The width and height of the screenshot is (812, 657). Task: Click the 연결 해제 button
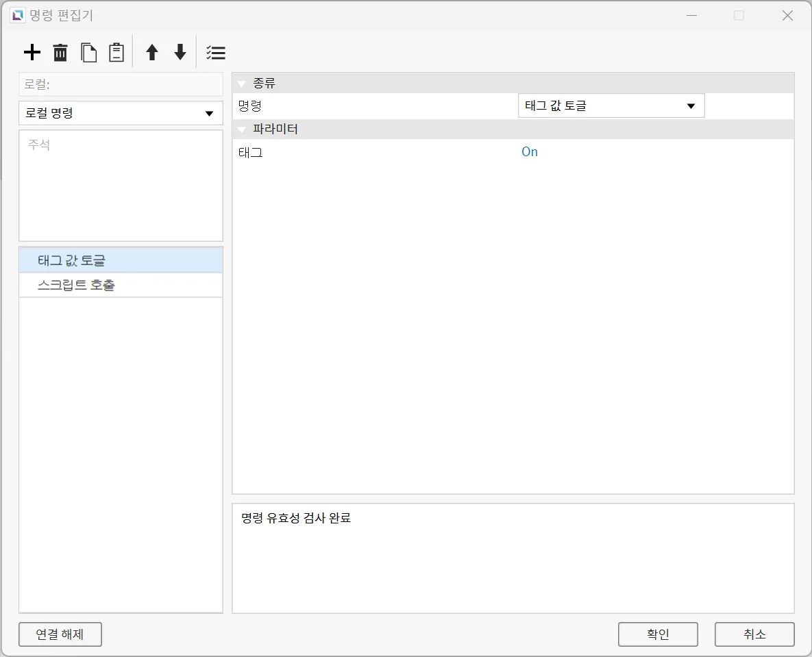[x=60, y=634]
